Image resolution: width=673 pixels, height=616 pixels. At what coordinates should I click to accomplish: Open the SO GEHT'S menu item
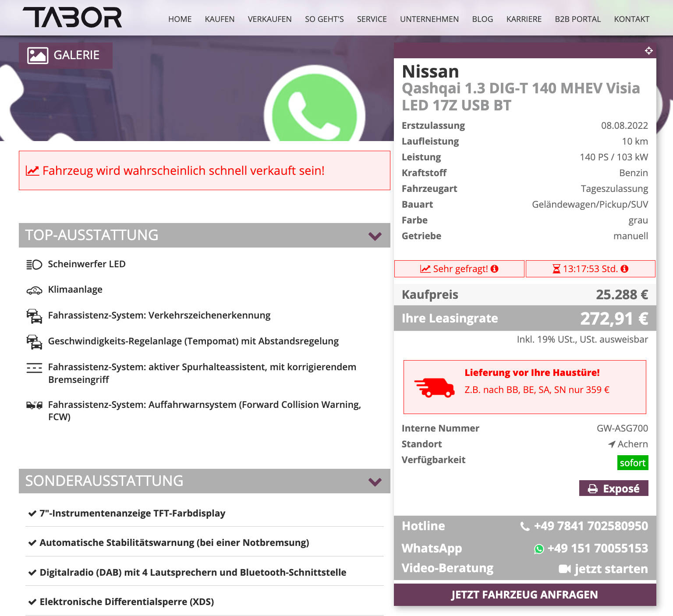click(x=324, y=19)
